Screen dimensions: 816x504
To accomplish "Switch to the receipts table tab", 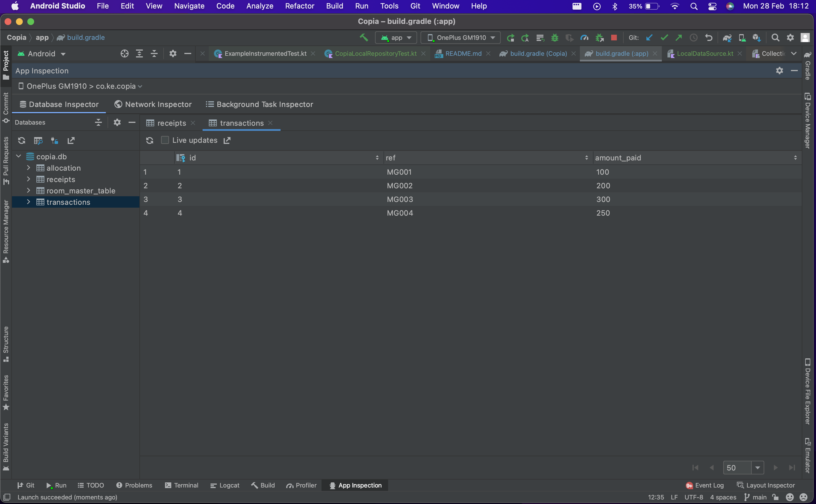I will pyautogui.click(x=171, y=123).
